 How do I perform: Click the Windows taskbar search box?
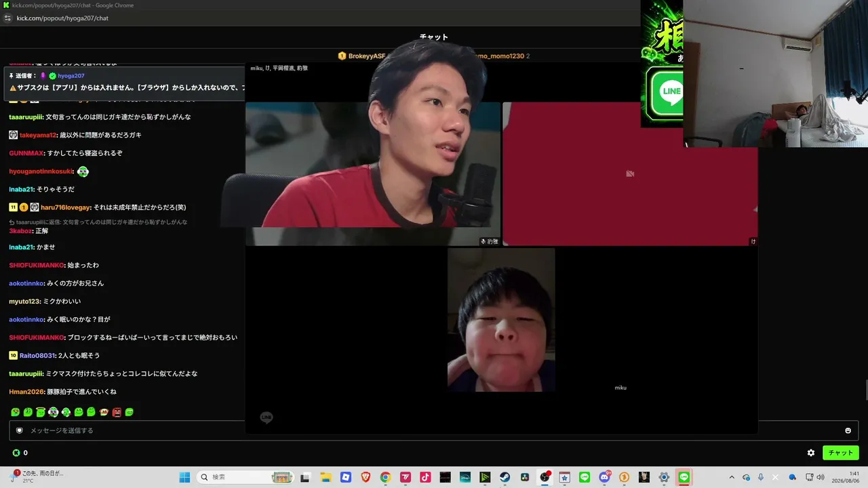pyautogui.click(x=244, y=477)
